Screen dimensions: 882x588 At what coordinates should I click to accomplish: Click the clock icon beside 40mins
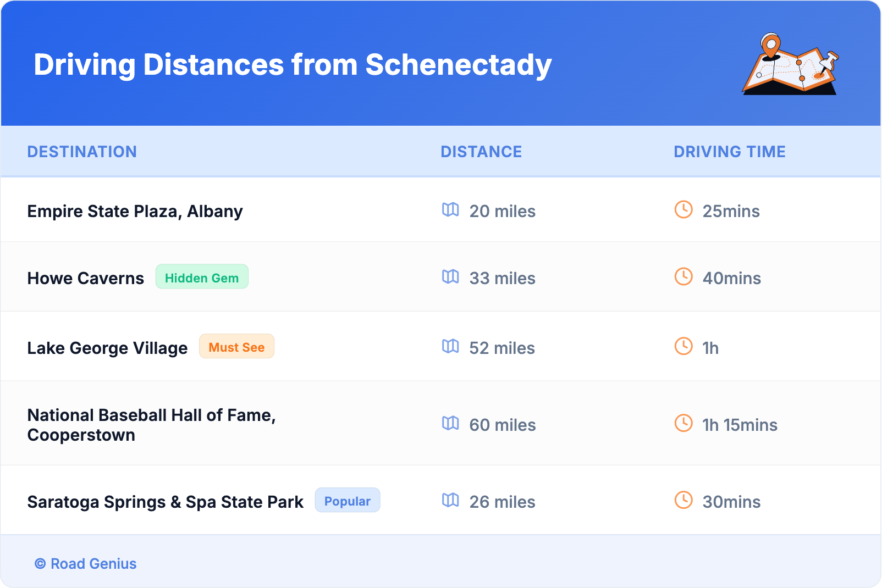coord(683,277)
